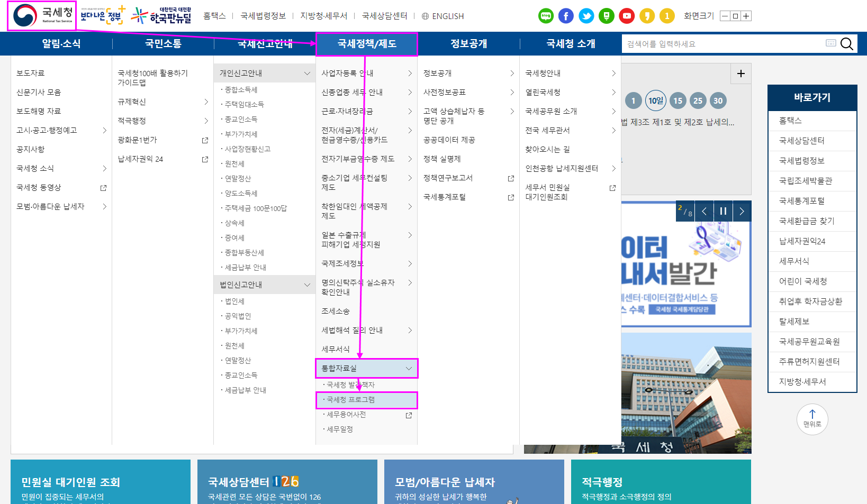Click the magnifier search icon
The image size is (867, 504).
click(x=847, y=44)
